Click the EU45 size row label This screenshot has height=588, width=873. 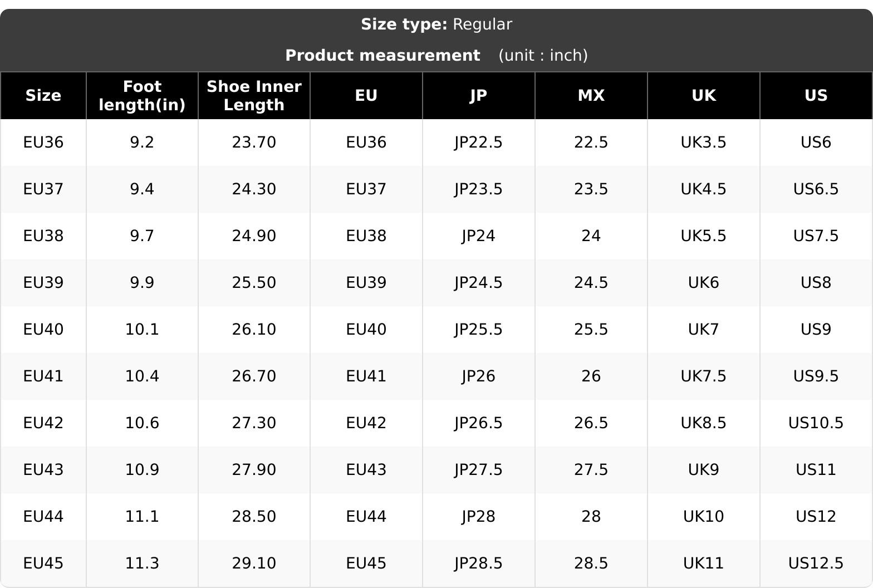click(43, 563)
